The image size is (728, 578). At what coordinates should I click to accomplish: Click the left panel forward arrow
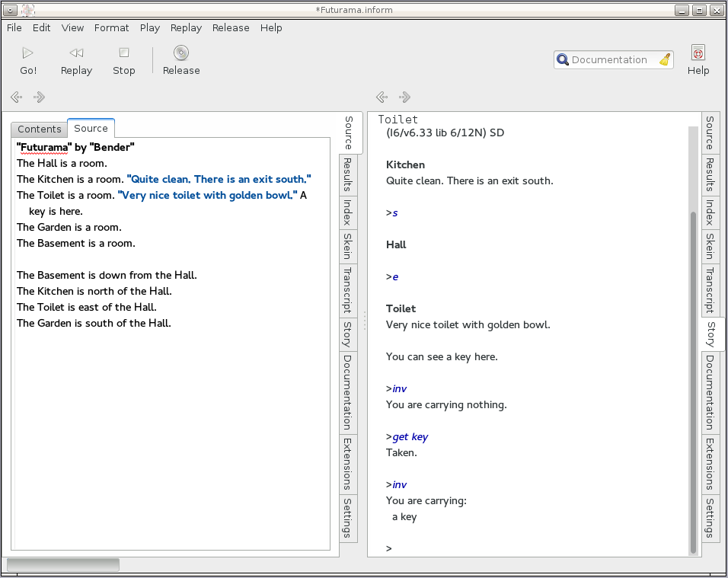[40, 97]
